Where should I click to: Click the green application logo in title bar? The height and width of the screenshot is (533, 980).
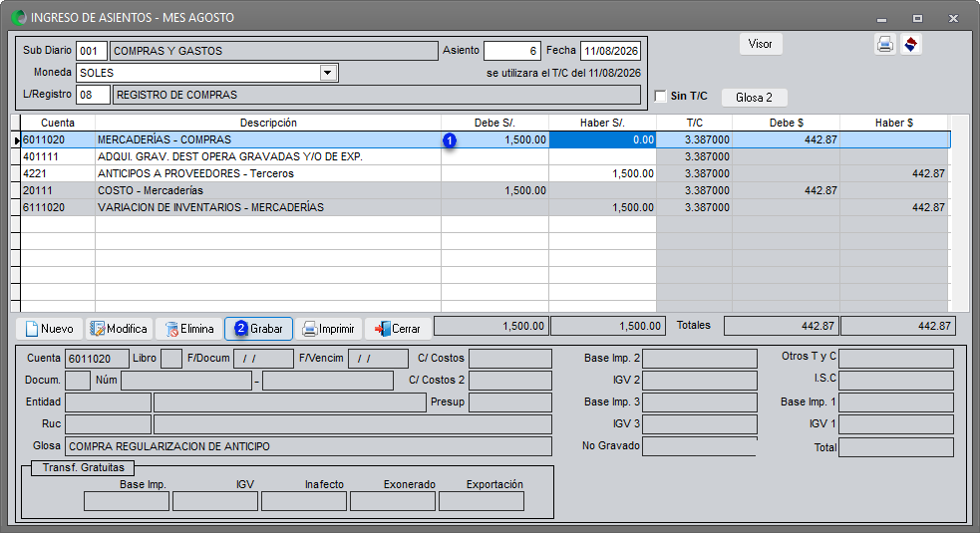pos(19,18)
